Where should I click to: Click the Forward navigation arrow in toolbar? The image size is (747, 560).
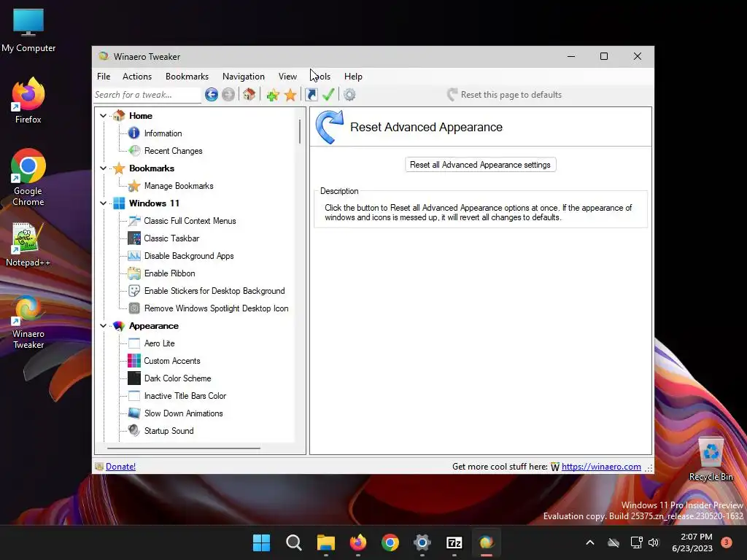click(228, 95)
